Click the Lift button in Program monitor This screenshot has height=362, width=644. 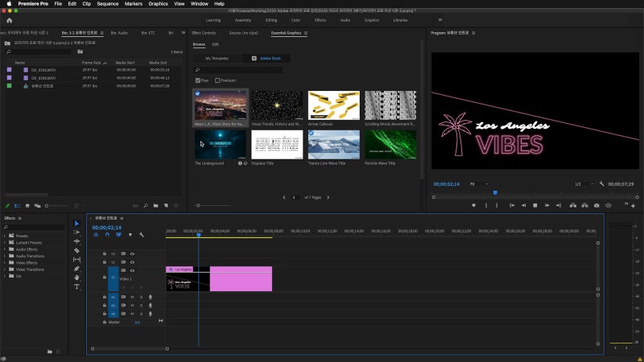(573, 205)
